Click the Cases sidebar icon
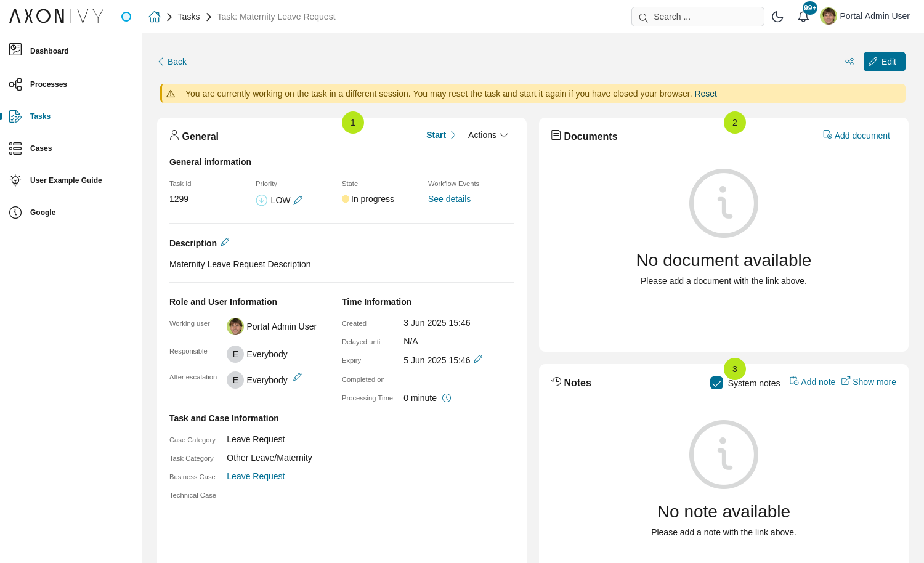 click(15, 148)
